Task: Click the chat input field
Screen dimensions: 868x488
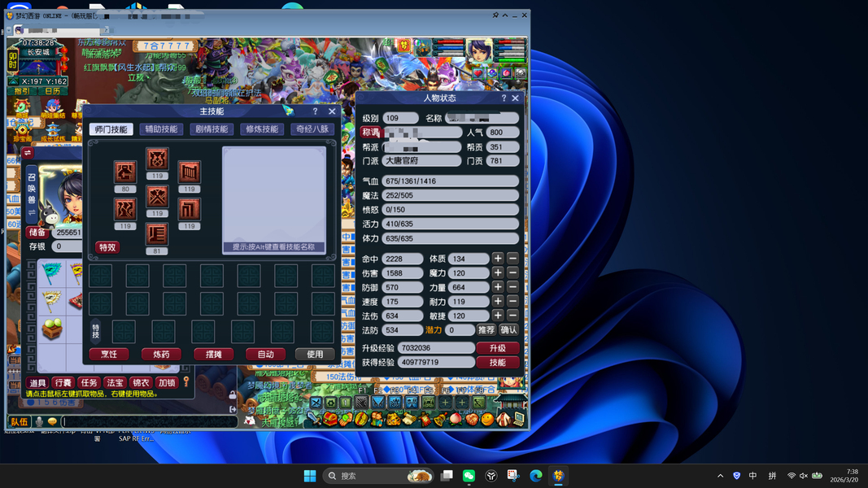Action: coord(150,421)
